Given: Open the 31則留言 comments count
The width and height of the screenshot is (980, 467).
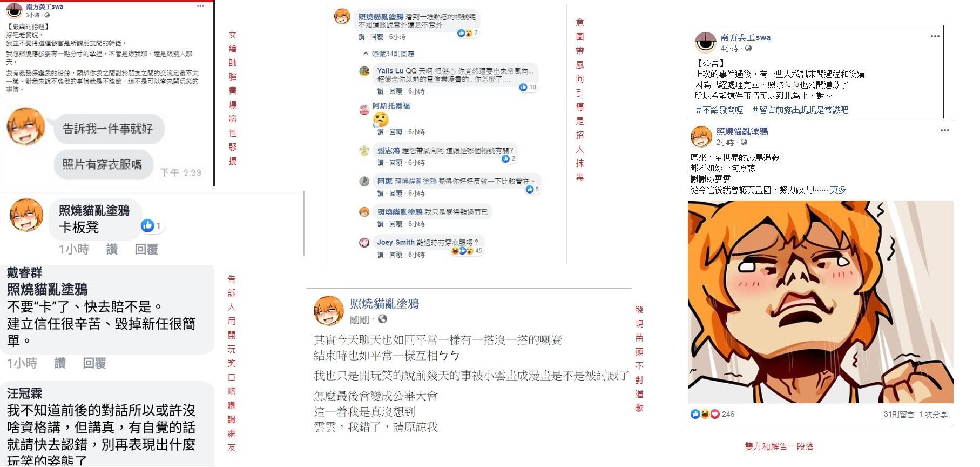Looking at the screenshot, I should pyautogui.click(x=898, y=415).
